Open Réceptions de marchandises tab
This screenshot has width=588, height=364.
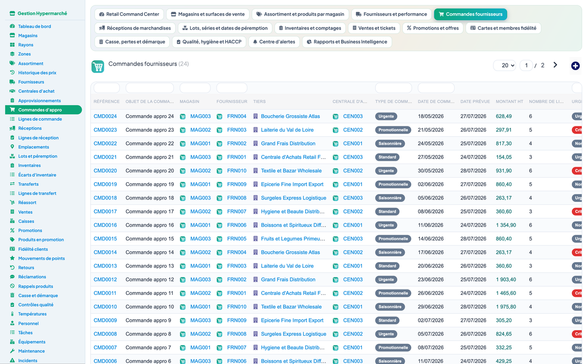pos(135,28)
